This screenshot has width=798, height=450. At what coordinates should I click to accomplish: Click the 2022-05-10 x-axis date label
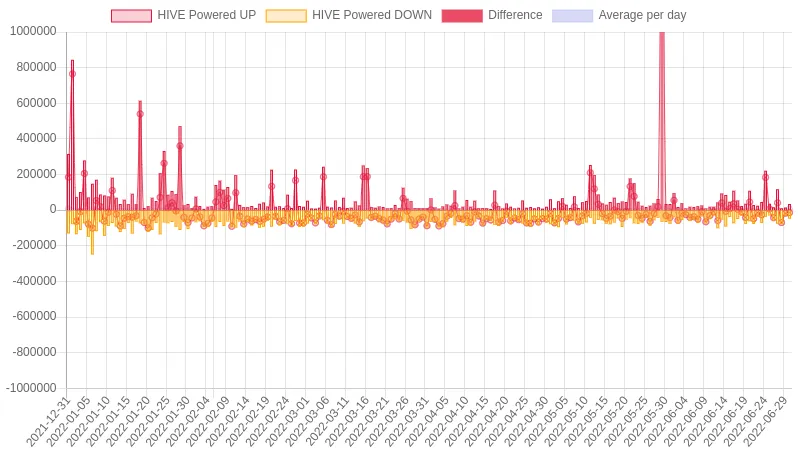(x=565, y=422)
